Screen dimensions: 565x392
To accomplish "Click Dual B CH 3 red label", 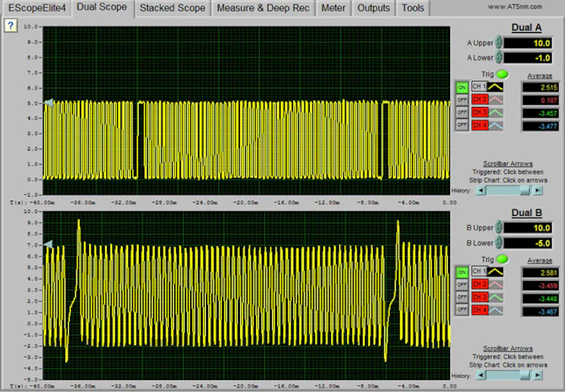I will (480, 297).
